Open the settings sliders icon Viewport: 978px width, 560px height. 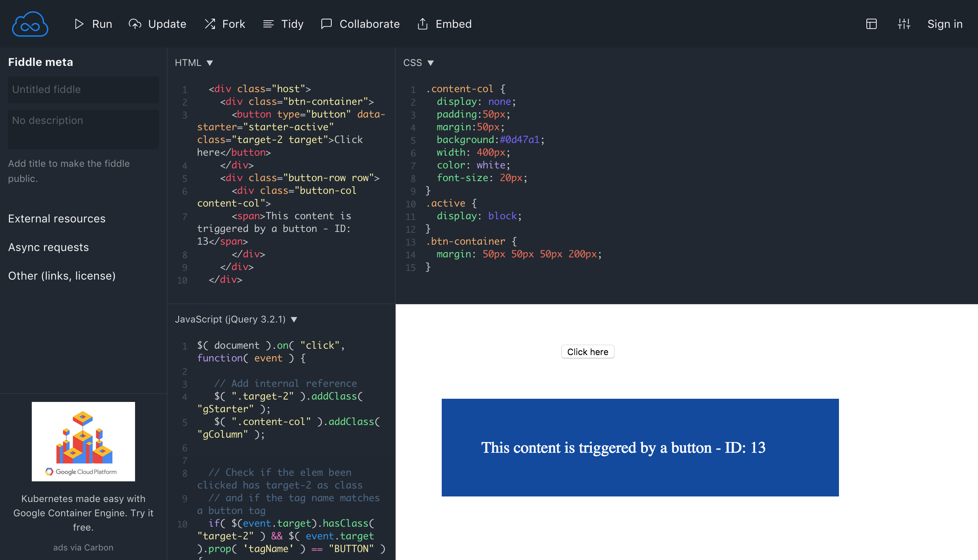click(904, 24)
